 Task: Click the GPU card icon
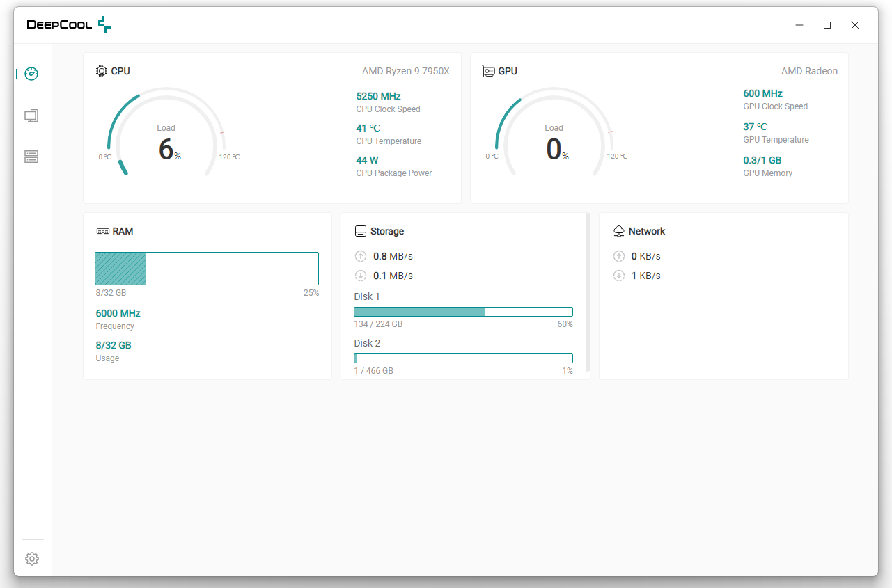coord(489,71)
